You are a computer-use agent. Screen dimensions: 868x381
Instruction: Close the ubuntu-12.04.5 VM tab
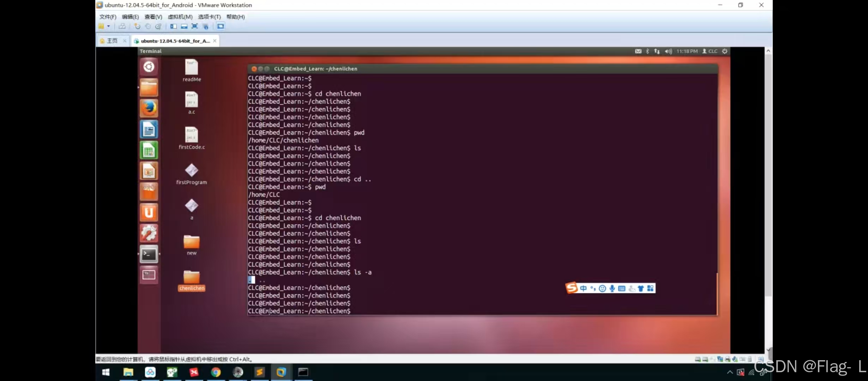[215, 41]
